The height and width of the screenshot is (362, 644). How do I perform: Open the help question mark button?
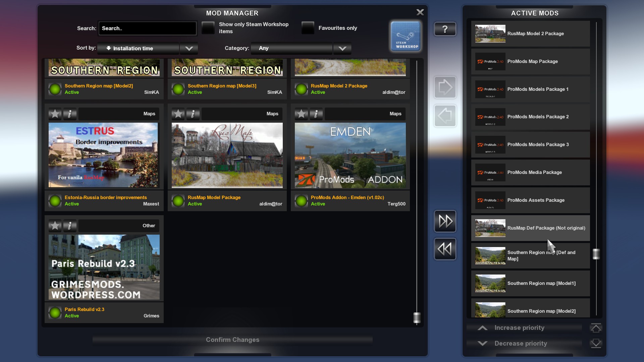[445, 29]
